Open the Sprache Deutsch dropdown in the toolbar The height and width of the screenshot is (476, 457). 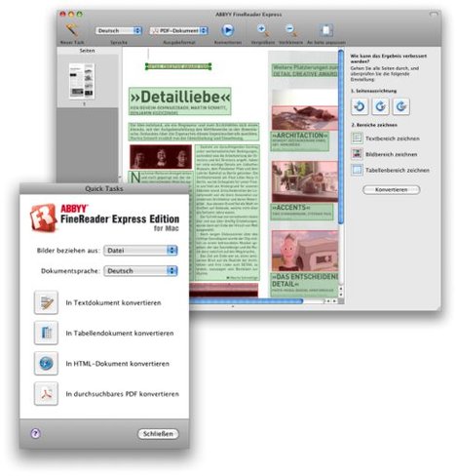[119, 30]
